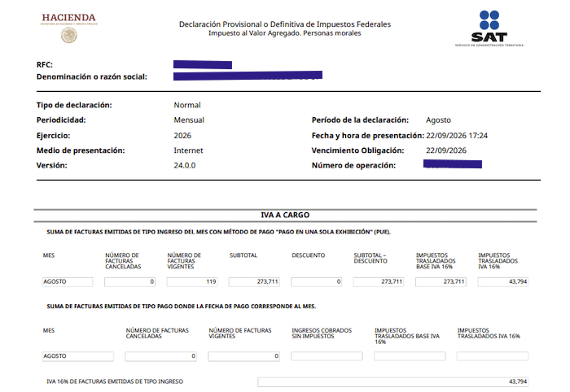570x392 pixels.
Task: Click empty BASE IVA 16% field in pago table
Action: 410,356
